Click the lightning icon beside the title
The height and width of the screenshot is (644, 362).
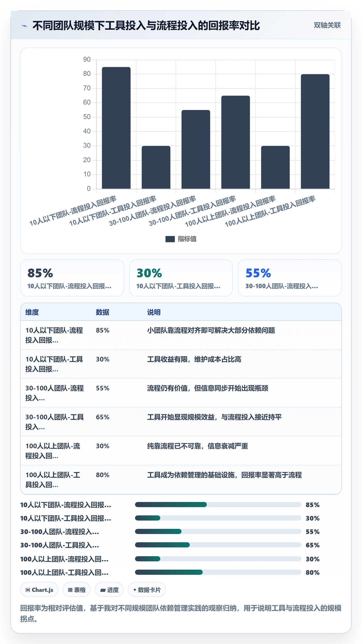25,26
